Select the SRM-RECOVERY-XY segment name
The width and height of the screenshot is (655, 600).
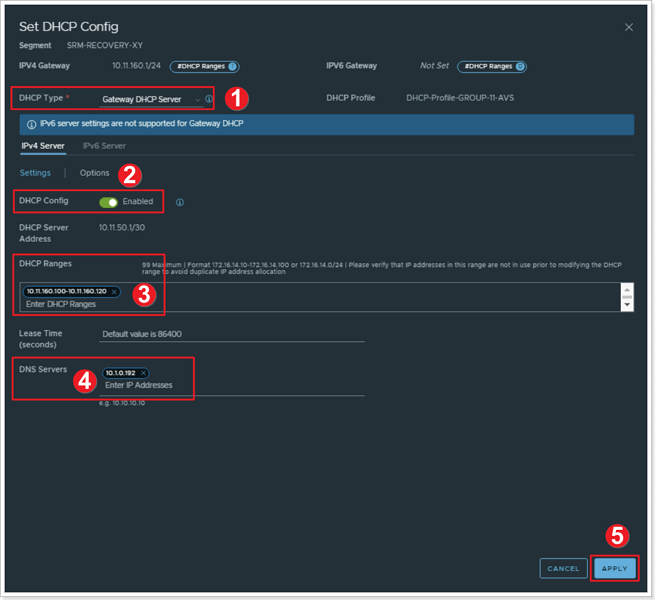pyautogui.click(x=105, y=46)
